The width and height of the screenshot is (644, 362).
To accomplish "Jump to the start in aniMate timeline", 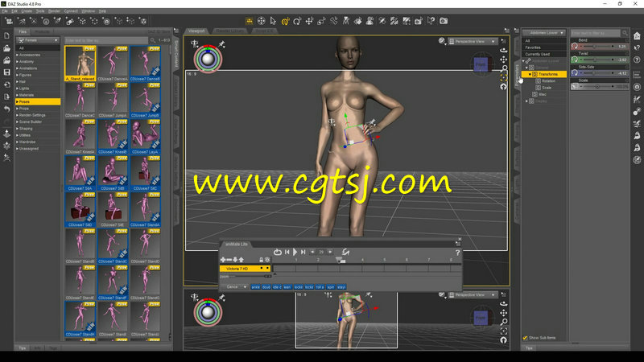I will pos(287,252).
